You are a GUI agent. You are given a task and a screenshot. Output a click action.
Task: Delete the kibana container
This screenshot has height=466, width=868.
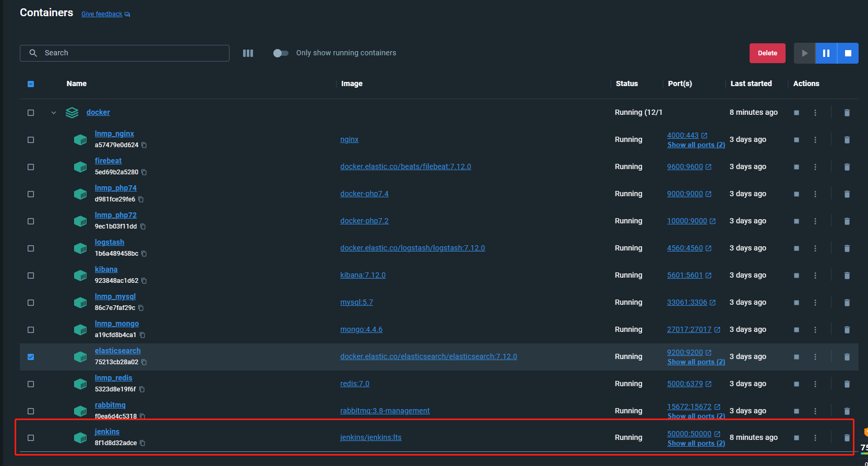tap(847, 276)
